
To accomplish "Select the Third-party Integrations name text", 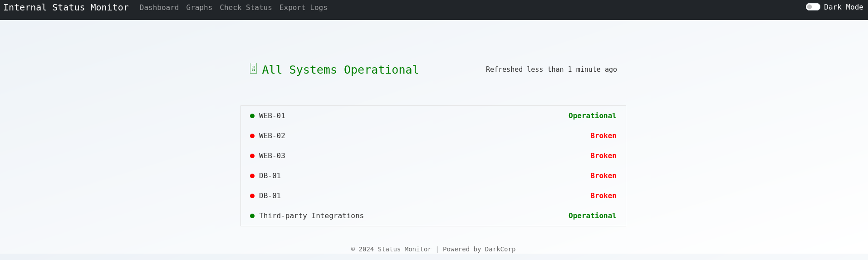I will point(311,216).
